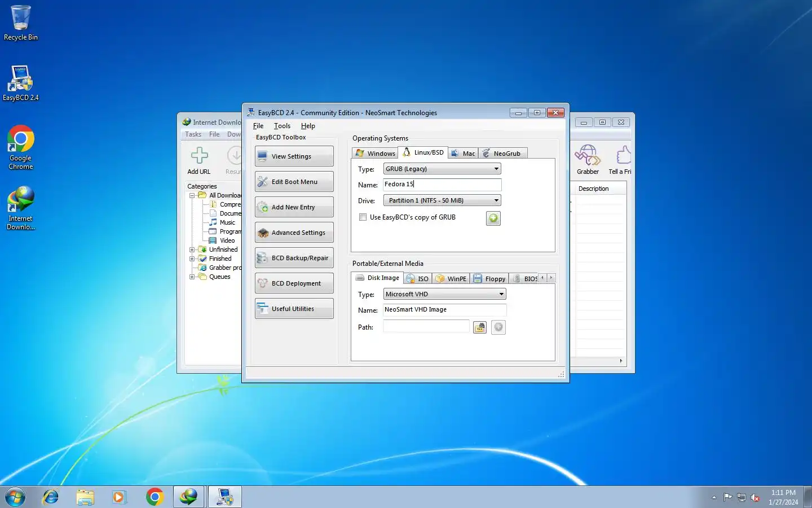
Task: Switch to IDM taskbar button
Action: pyautogui.click(x=189, y=497)
